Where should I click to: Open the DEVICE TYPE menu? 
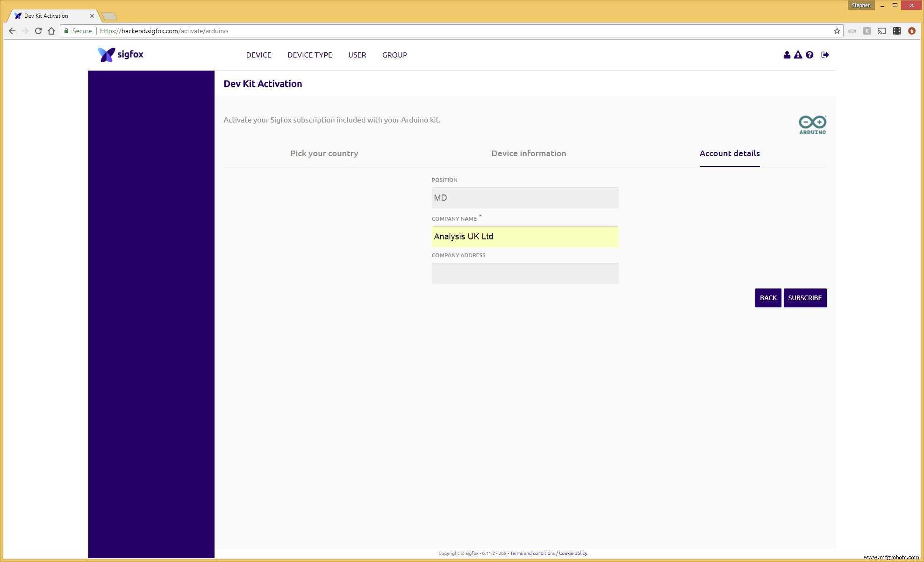(309, 55)
